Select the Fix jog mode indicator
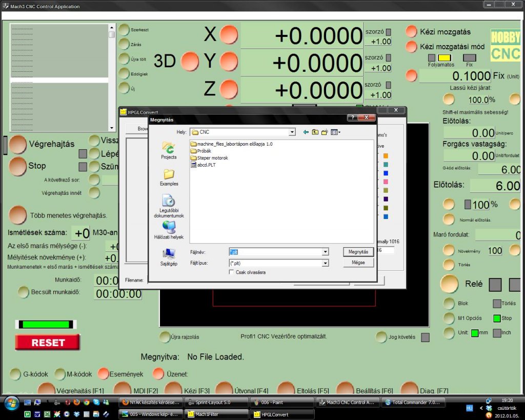The width and height of the screenshot is (525, 420). (x=470, y=57)
